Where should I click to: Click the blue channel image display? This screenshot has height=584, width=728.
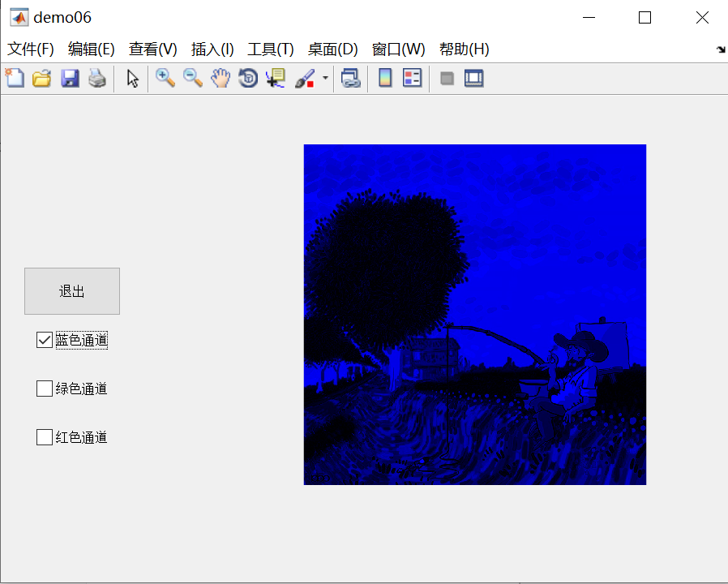pyautogui.click(x=475, y=315)
